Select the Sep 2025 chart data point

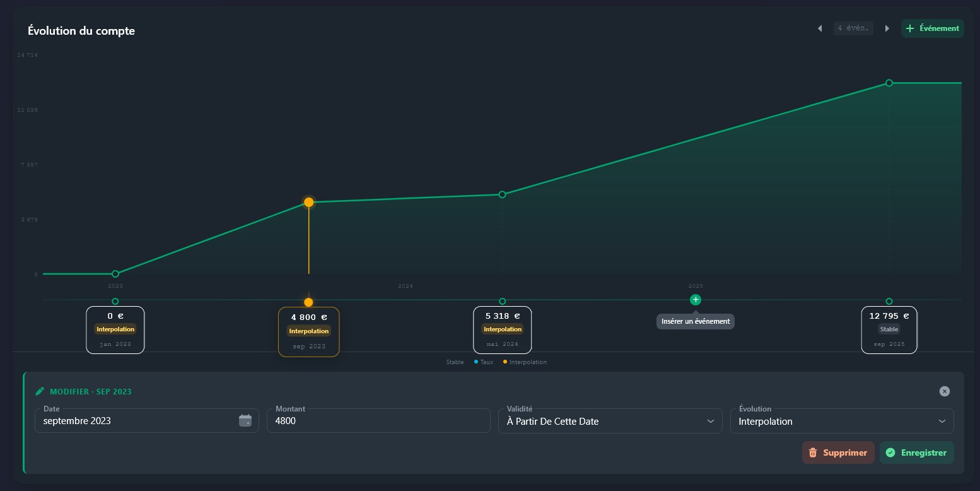tap(889, 83)
